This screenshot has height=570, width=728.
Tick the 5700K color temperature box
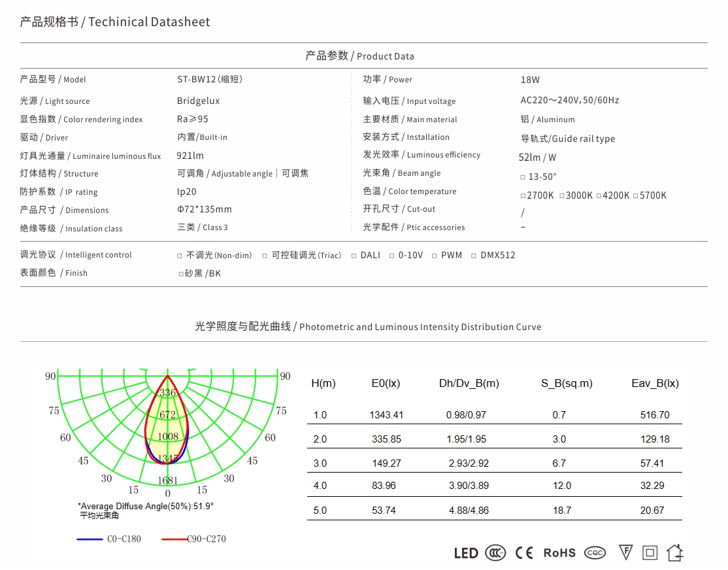[x=636, y=196]
